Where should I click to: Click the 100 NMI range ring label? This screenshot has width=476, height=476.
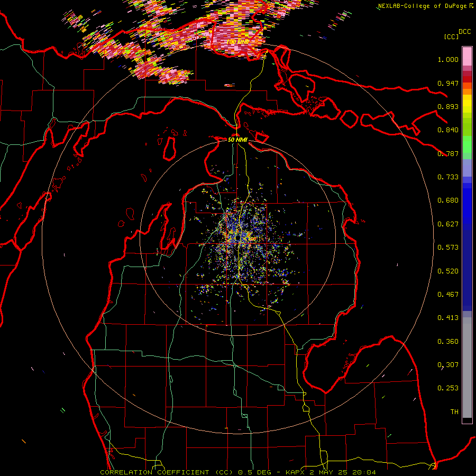238,42
